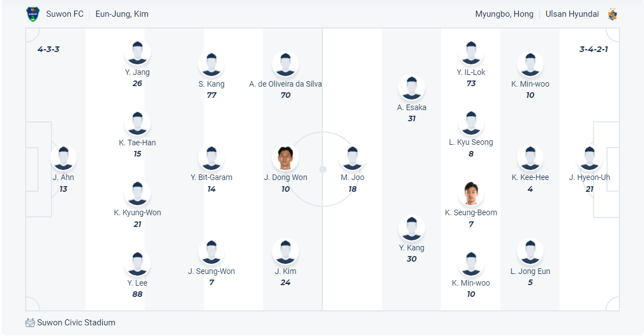Select Y. Lee's avatar icon
The width and height of the screenshot is (644, 336).
point(137,263)
